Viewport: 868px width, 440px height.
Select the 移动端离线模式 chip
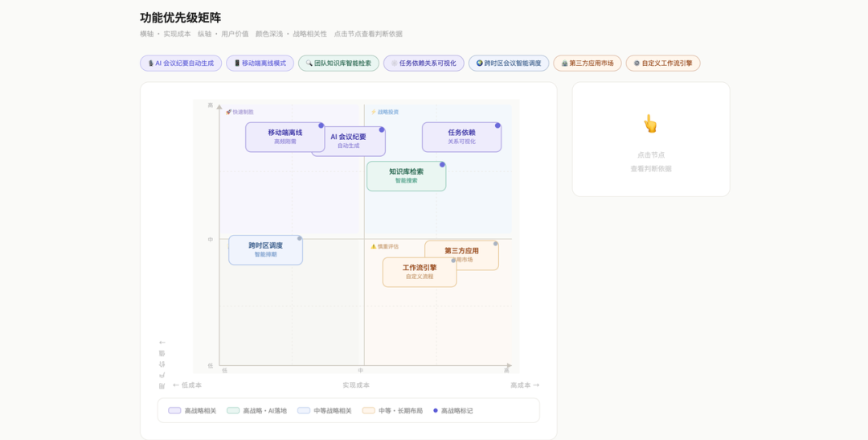pos(260,64)
